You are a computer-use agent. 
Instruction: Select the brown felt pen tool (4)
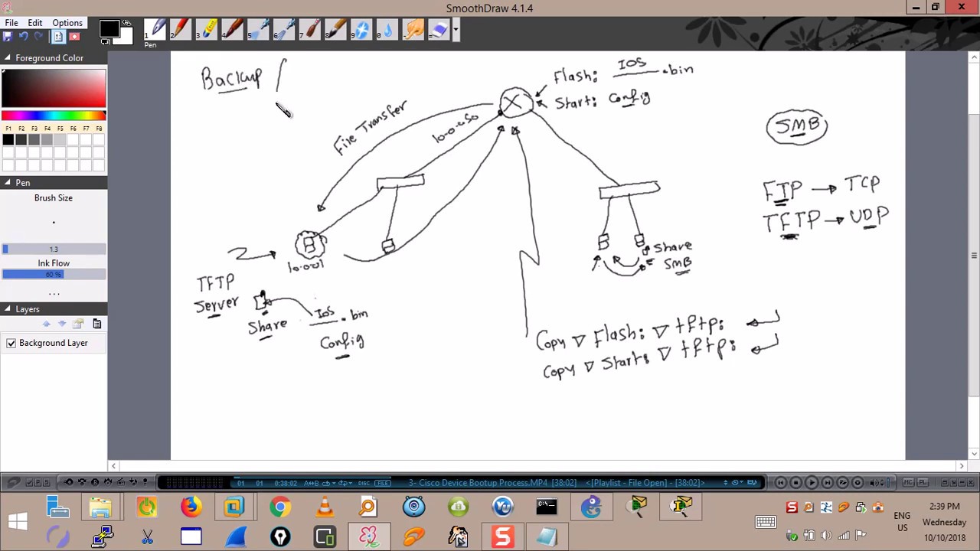234,30
